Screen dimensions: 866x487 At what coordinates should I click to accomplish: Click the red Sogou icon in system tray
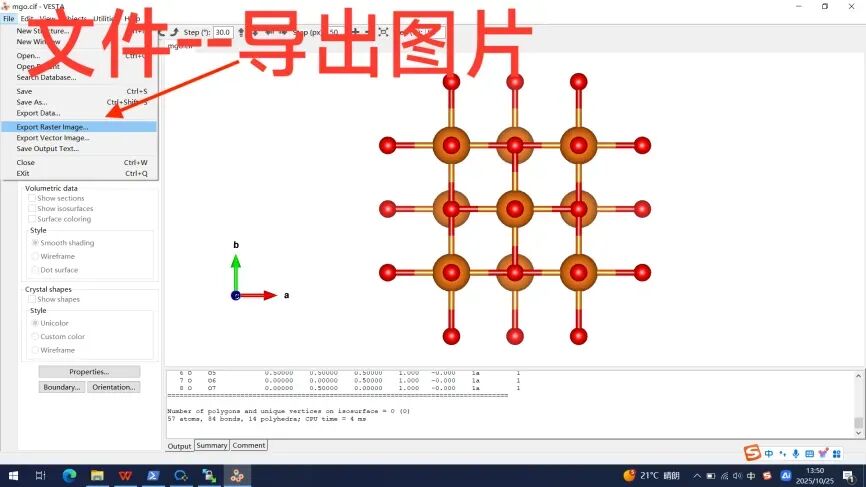tap(767, 476)
